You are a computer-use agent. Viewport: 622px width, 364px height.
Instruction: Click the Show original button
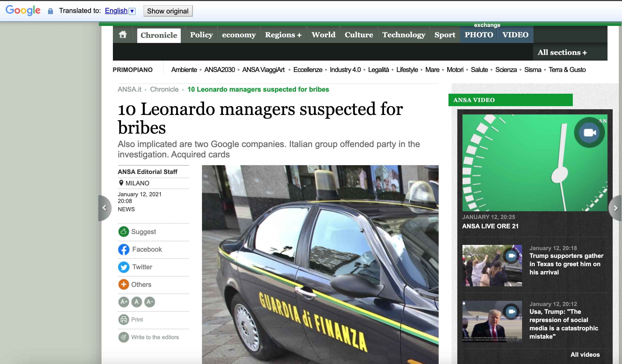point(168,11)
